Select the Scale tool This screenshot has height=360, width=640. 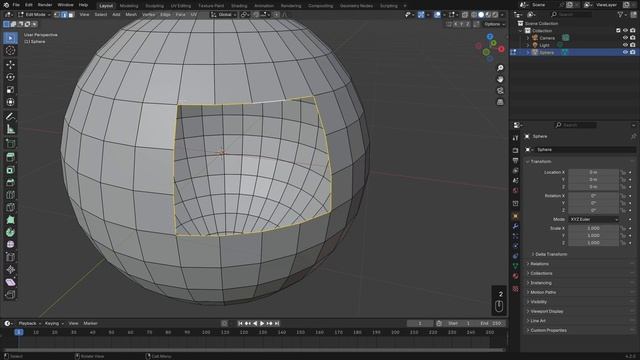10,90
